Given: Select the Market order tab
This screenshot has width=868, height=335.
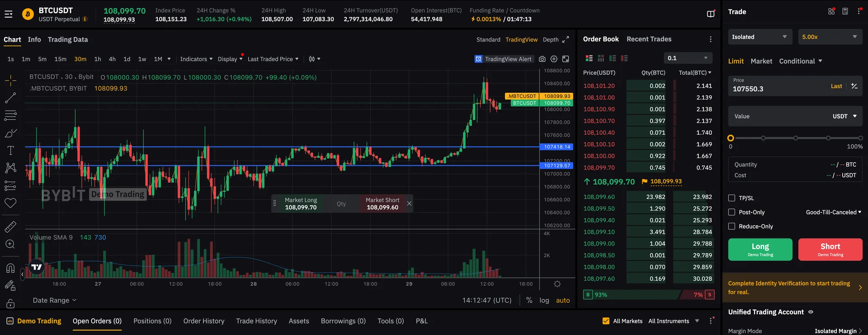Looking at the screenshot, I should pos(761,61).
